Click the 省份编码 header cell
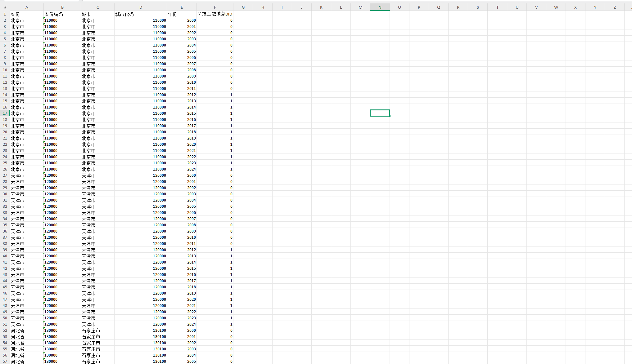This screenshot has width=632, height=364. click(54, 14)
